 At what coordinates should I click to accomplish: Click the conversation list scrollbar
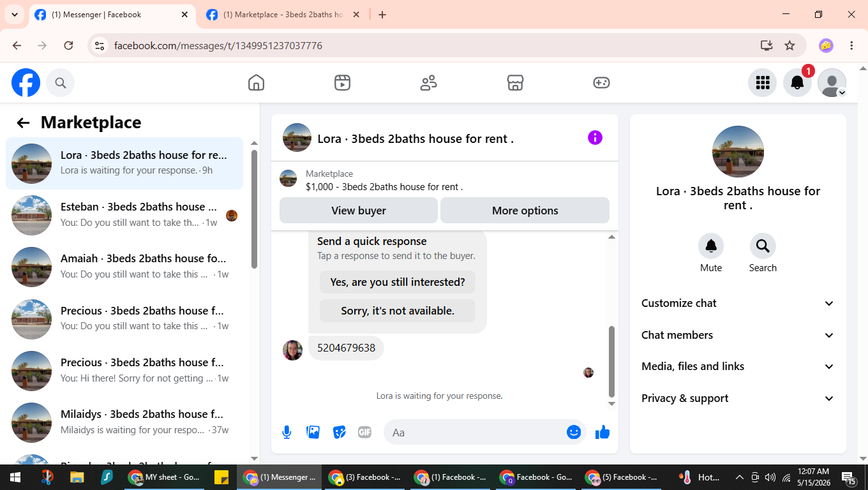pyautogui.click(x=254, y=209)
